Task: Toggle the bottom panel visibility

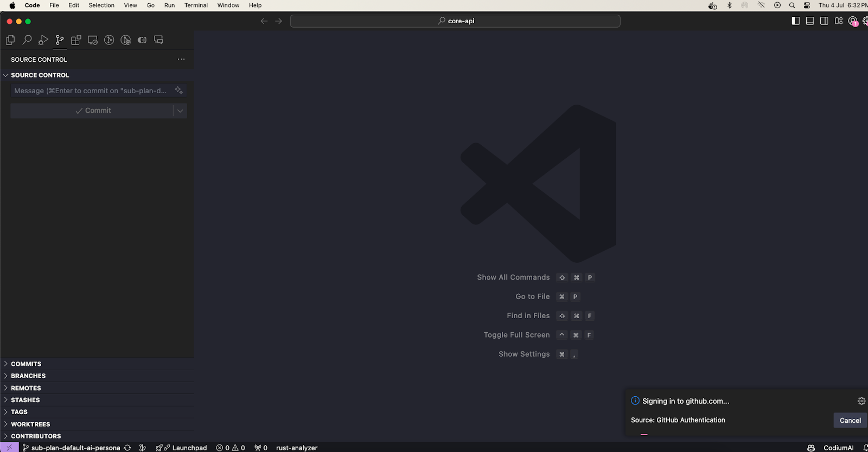Action: [810, 21]
